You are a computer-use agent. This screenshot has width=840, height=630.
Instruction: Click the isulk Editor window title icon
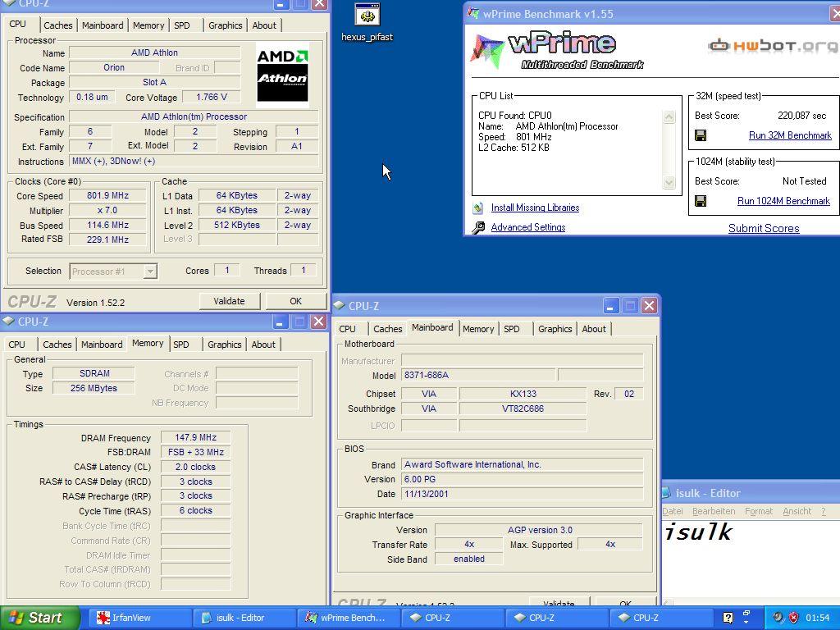pyautogui.click(x=666, y=493)
